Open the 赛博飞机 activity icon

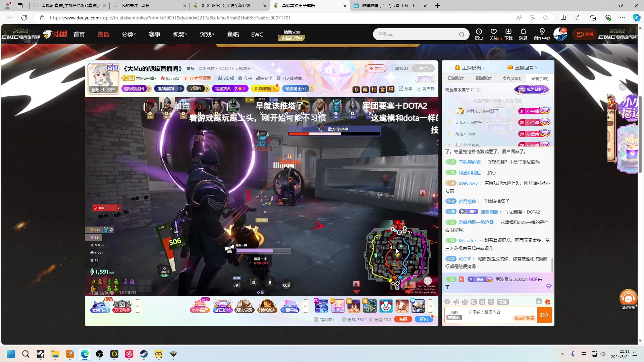pyautogui.click(x=100, y=306)
